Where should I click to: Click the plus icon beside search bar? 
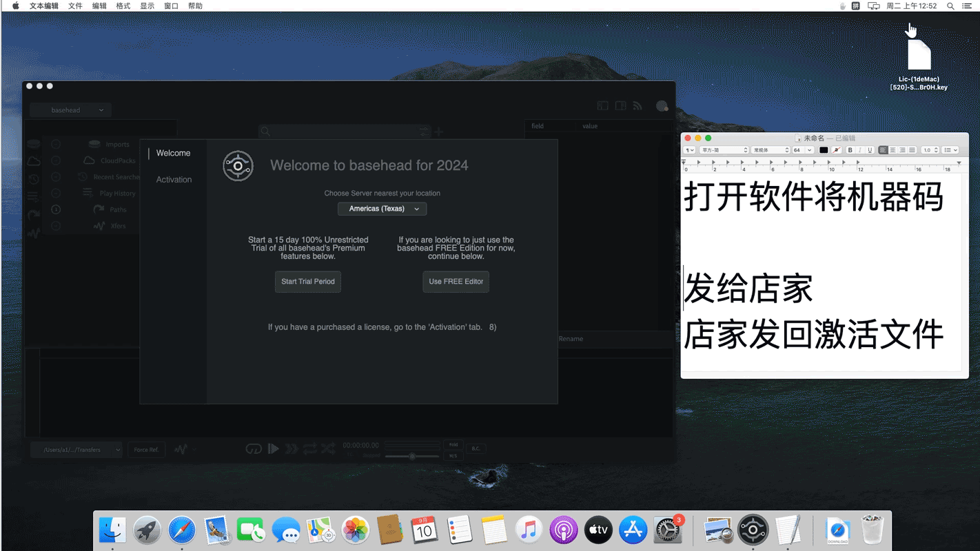pyautogui.click(x=438, y=132)
